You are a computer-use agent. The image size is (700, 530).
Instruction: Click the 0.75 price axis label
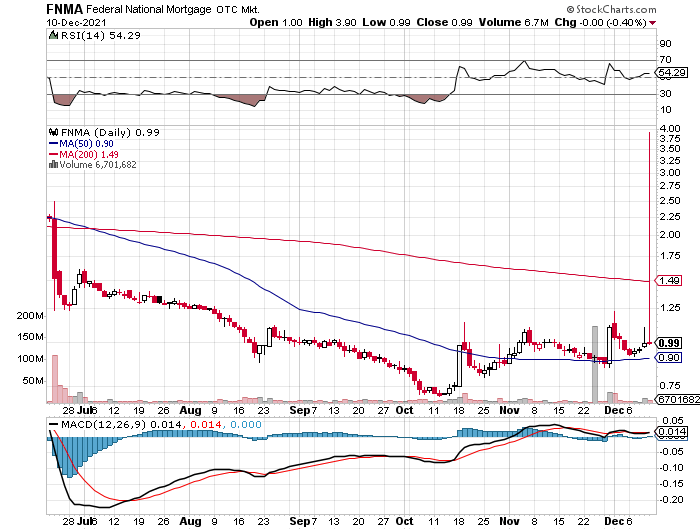click(670, 385)
